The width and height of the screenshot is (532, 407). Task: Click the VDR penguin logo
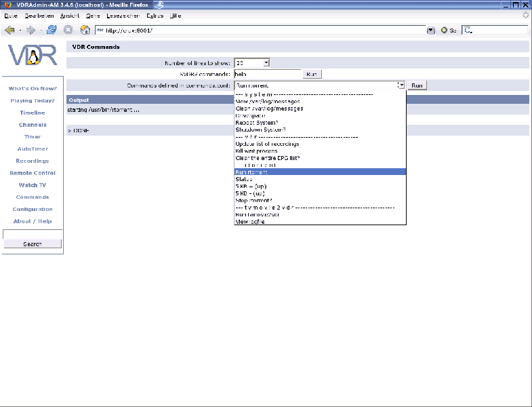(x=32, y=56)
